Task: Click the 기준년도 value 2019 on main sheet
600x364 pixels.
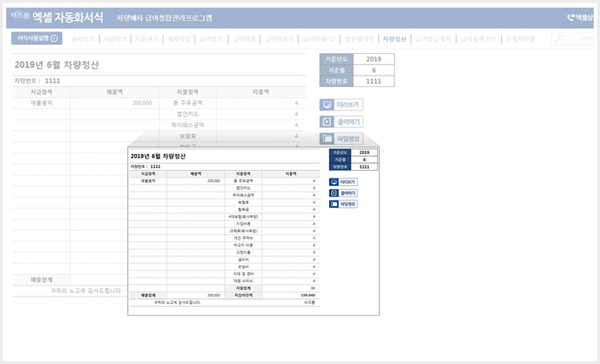Action: 373,59
